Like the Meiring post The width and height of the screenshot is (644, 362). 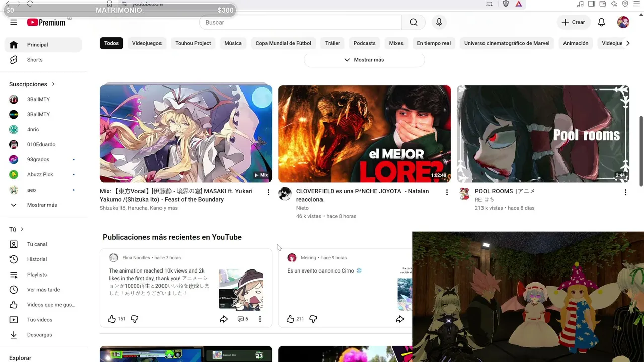click(x=290, y=319)
